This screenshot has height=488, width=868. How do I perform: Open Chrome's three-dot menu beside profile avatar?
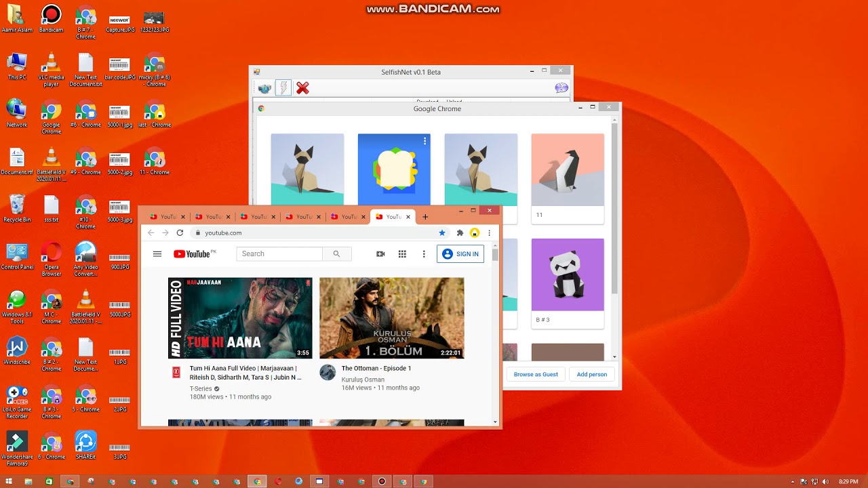click(489, 232)
